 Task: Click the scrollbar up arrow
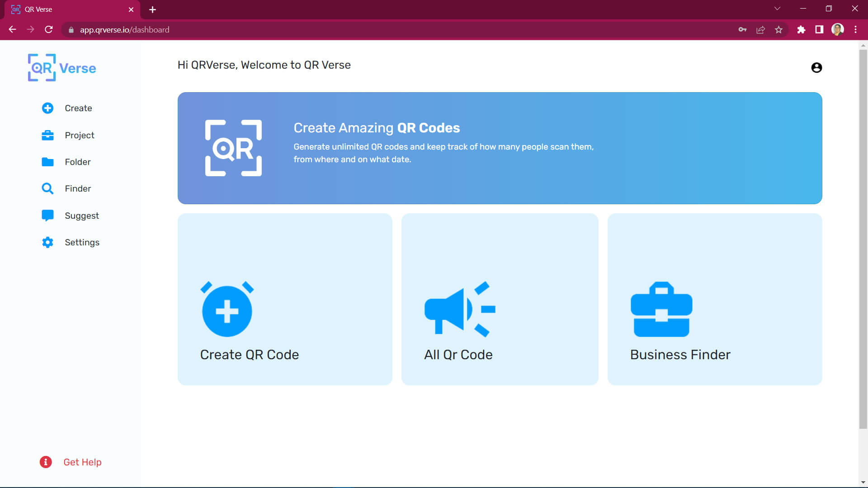coord(863,45)
